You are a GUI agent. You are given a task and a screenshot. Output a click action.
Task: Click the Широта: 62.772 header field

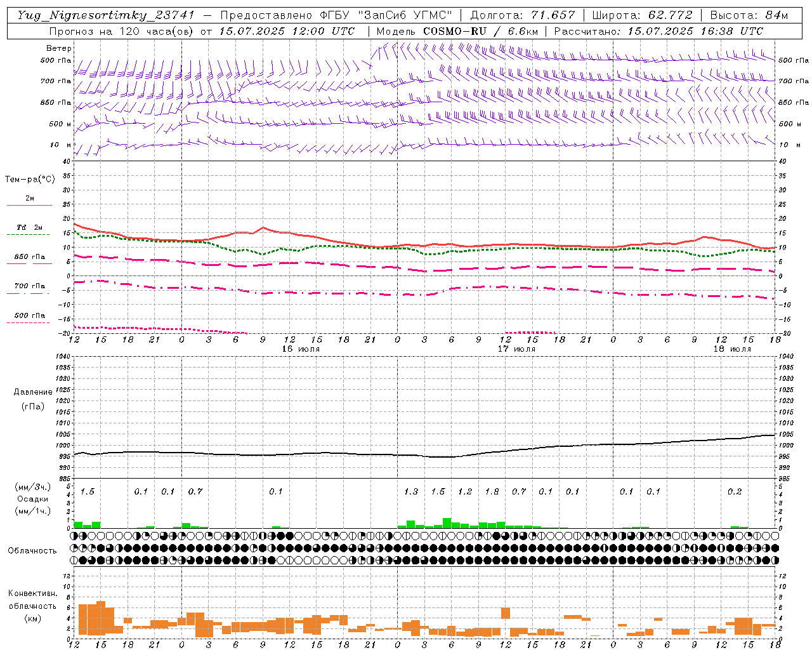click(x=642, y=15)
